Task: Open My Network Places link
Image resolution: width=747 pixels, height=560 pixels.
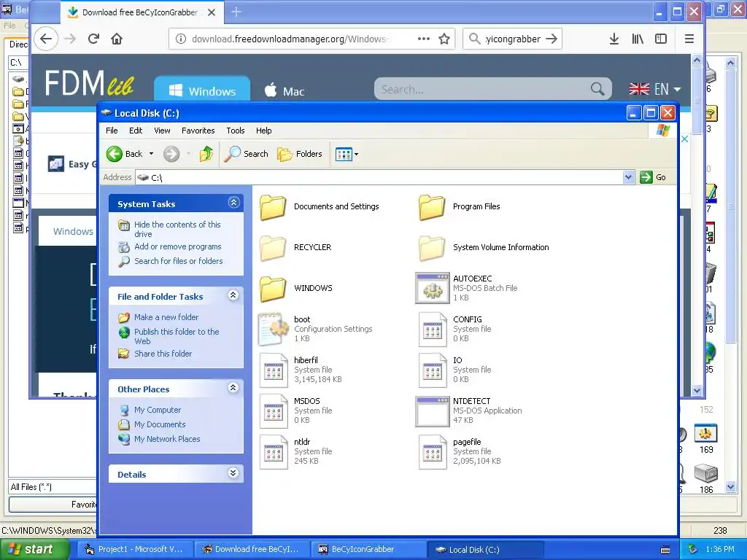Action: tap(167, 439)
